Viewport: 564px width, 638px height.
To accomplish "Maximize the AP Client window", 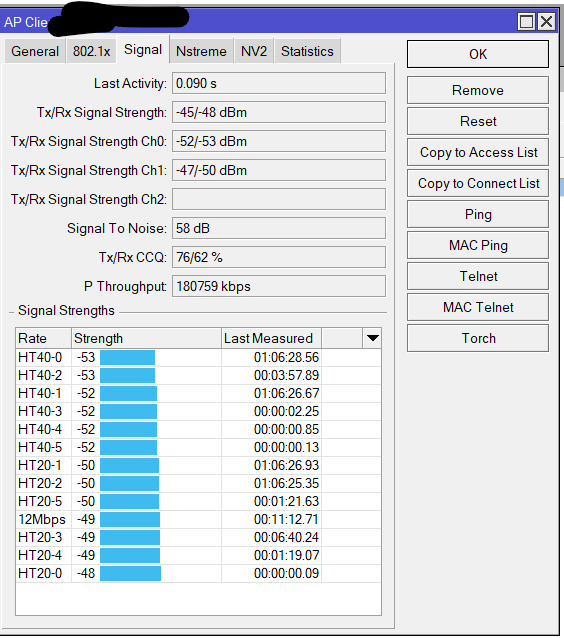I will (526, 22).
